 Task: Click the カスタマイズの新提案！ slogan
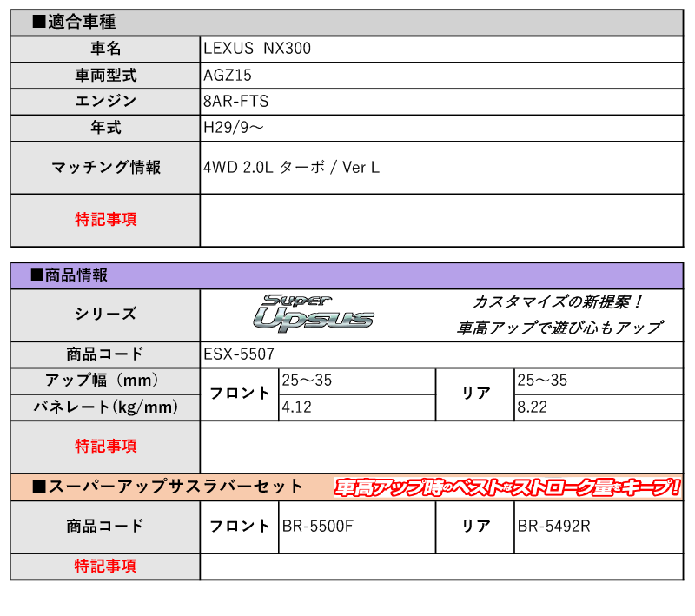tap(559, 302)
